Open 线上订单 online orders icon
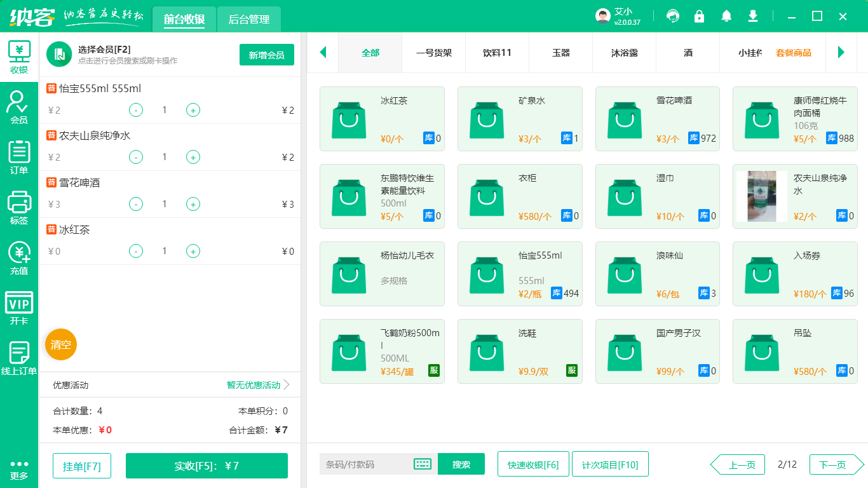 click(19, 358)
